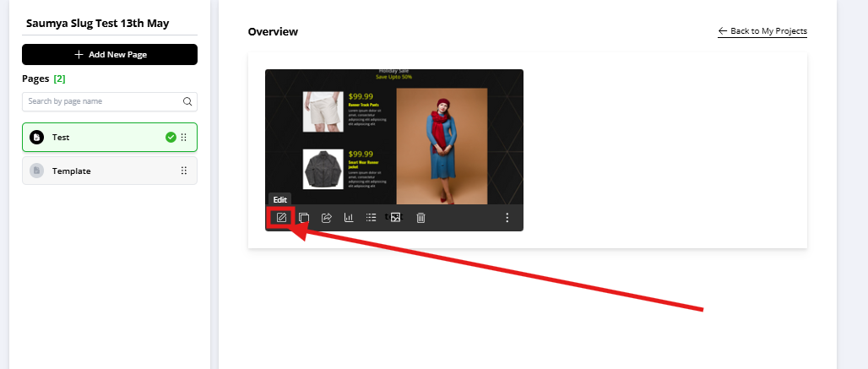Select the search magnifier icon in page search
The image size is (868, 369).
tap(187, 101)
